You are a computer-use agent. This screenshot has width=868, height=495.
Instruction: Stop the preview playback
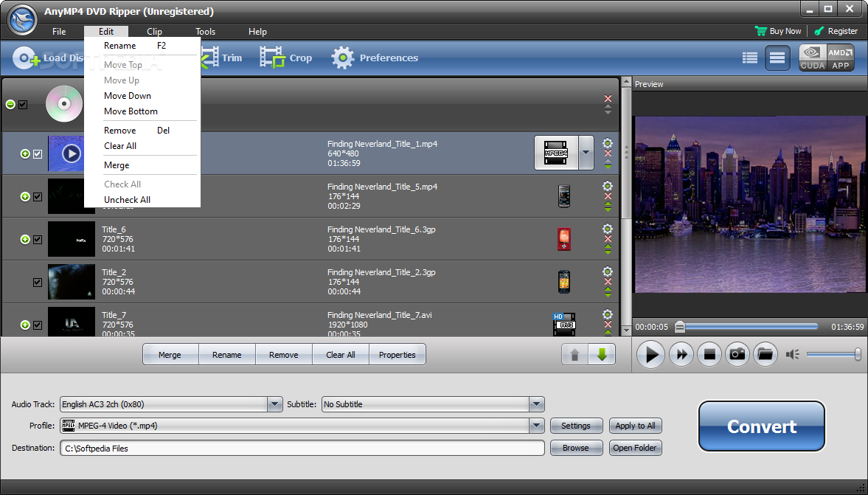coord(709,354)
